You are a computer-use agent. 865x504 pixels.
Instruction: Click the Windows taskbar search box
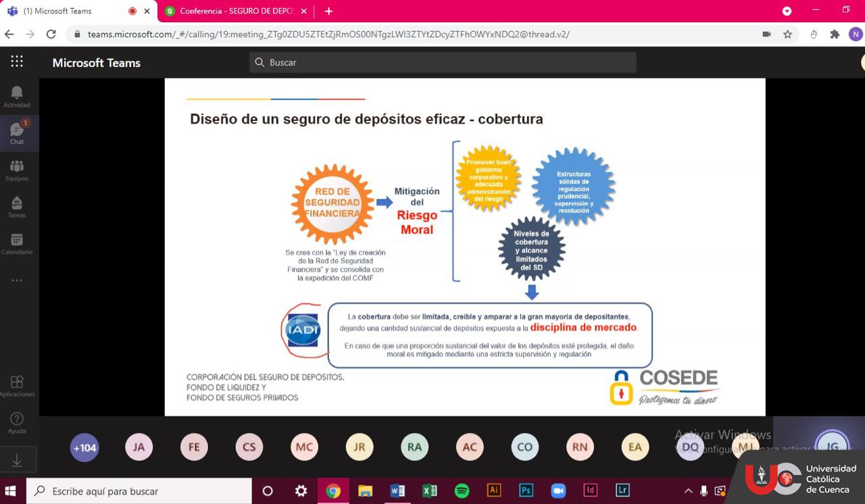coord(139,491)
